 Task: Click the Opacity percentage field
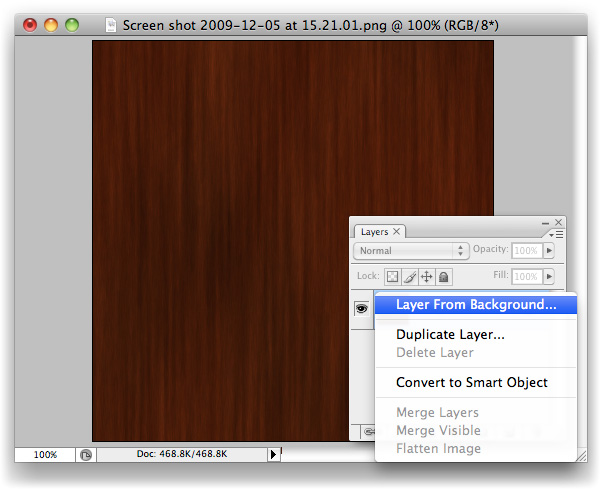pos(526,251)
